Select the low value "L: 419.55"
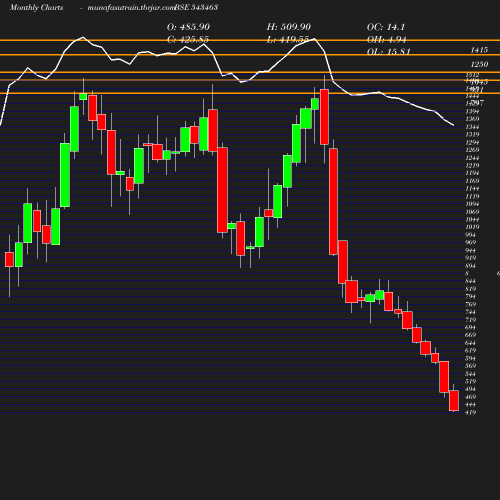Image resolution: width=500 pixels, height=500 pixels. coord(288,40)
